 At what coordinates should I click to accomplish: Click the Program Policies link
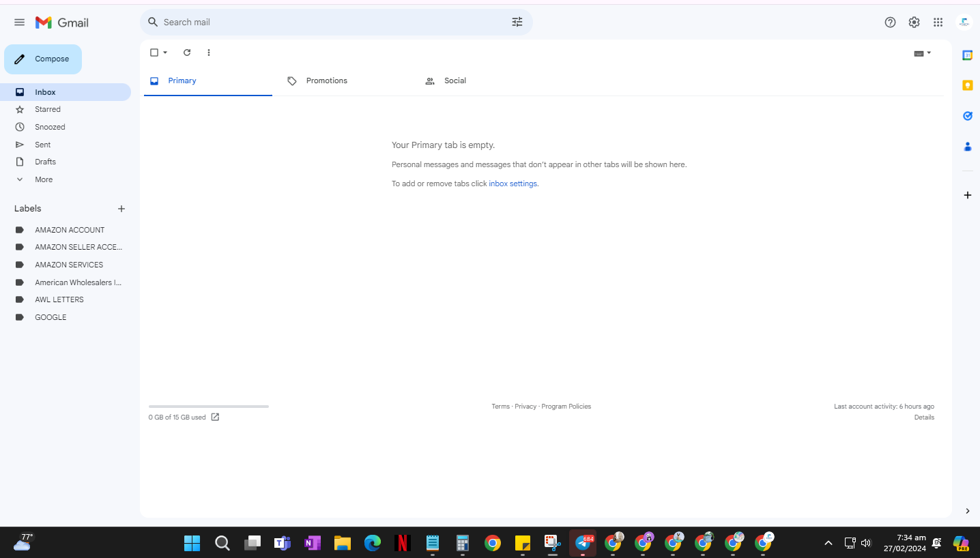coord(566,407)
